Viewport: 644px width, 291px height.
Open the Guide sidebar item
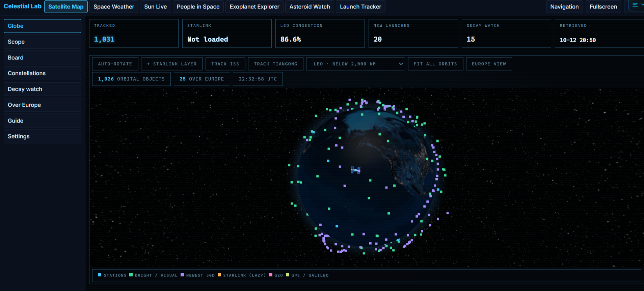coord(43,121)
